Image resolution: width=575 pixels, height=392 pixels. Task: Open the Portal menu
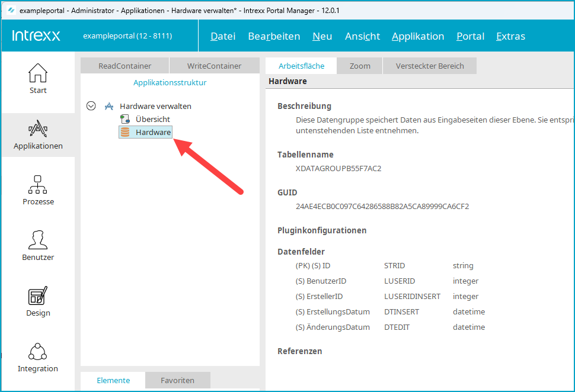click(x=471, y=36)
